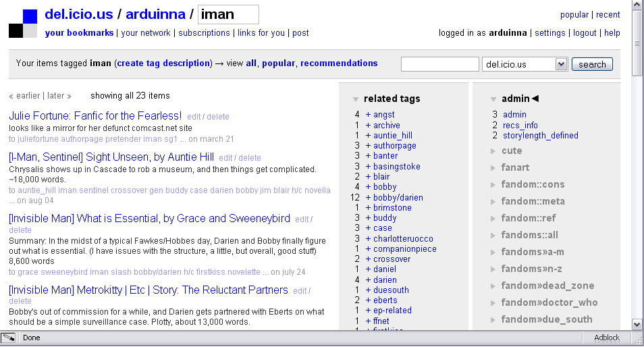The height and width of the screenshot is (347, 644).
Task: Add the charlotteruocco related tag
Action: point(399,238)
